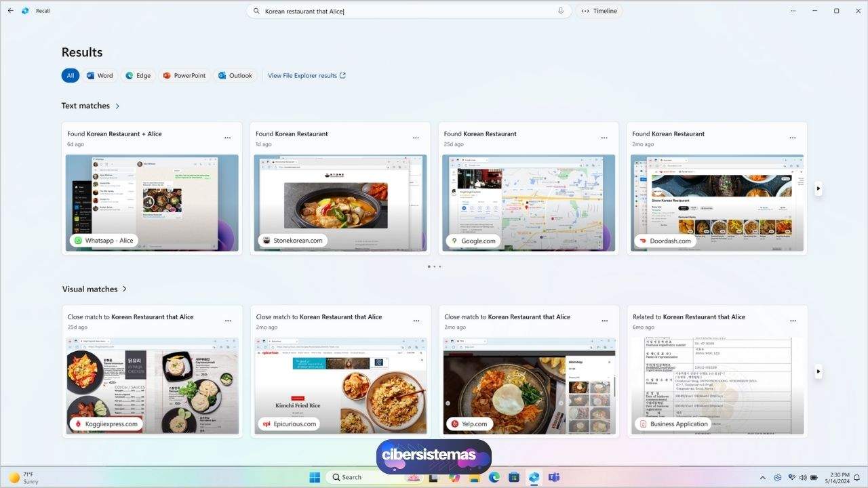Click the microphone icon in search box
The height and width of the screenshot is (488, 868).
[x=561, y=11]
